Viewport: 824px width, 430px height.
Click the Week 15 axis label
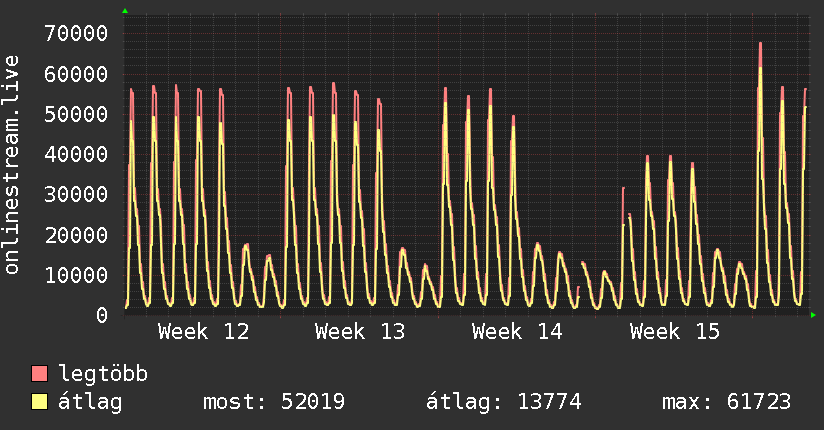coord(675,332)
